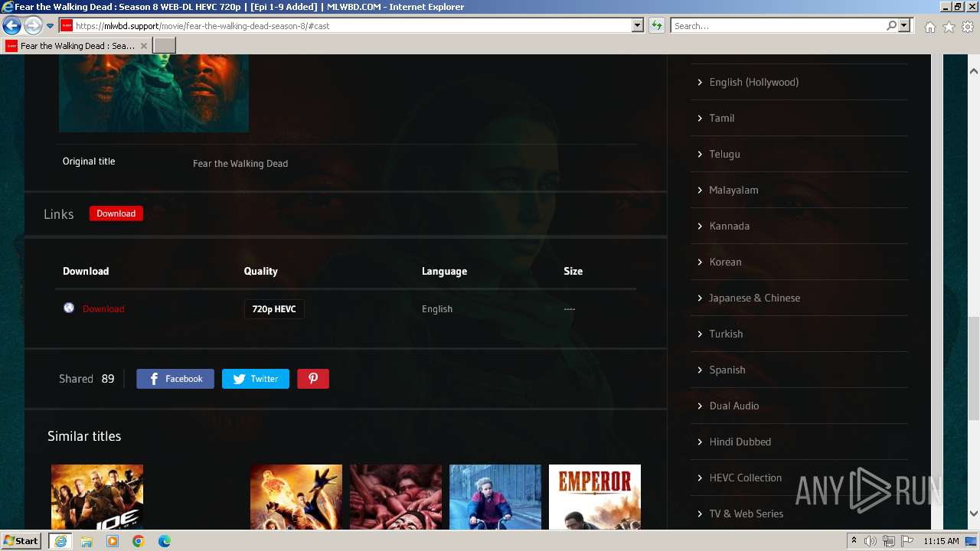The image size is (980, 551).
Task: Click the Similar titles heading
Action: (84, 436)
